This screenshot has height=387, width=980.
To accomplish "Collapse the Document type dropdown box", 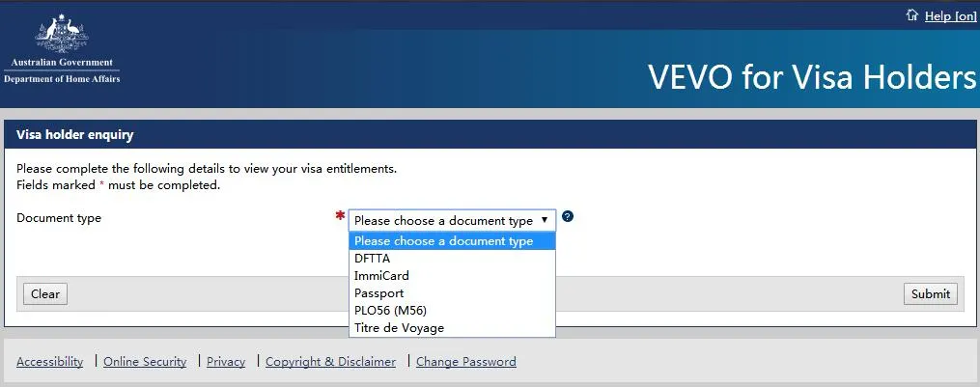I will (x=453, y=220).
